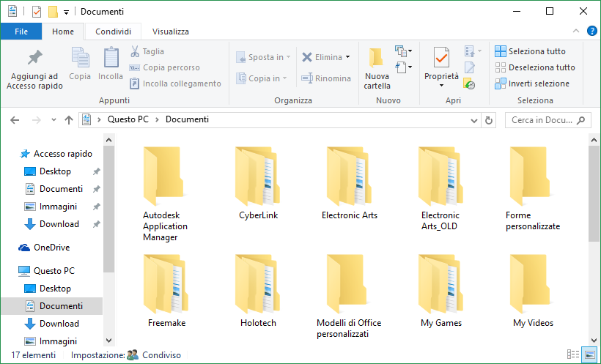Viewport: 601px width, 364px height.
Task: Click the Cerca in Documenti search field
Action: tap(548, 120)
